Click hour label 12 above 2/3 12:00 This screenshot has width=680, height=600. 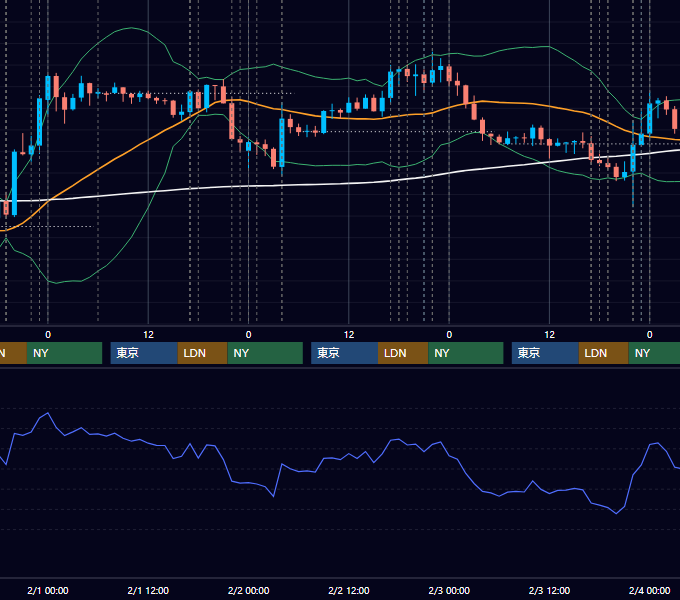pos(549,335)
